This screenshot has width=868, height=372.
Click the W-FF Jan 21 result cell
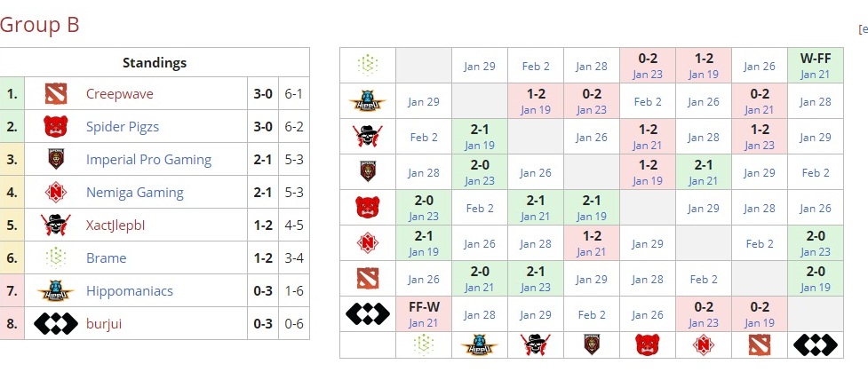[x=815, y=66]
